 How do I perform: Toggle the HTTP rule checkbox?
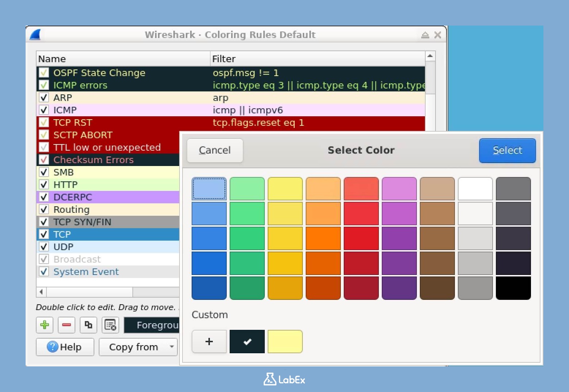pos(44,185)
